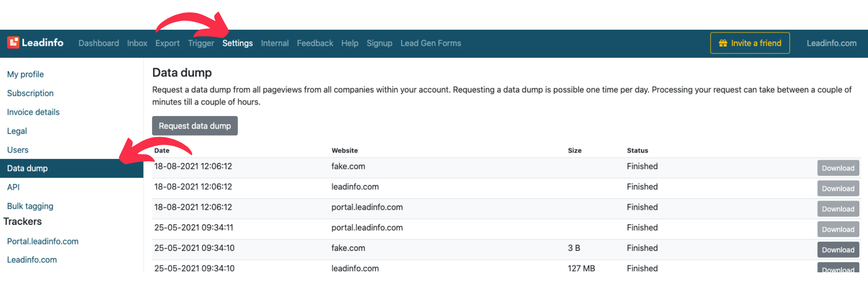The image size is (868, 297).
Task: Download the 3 B fake.com dump
Action: click(x=838, y=249)
